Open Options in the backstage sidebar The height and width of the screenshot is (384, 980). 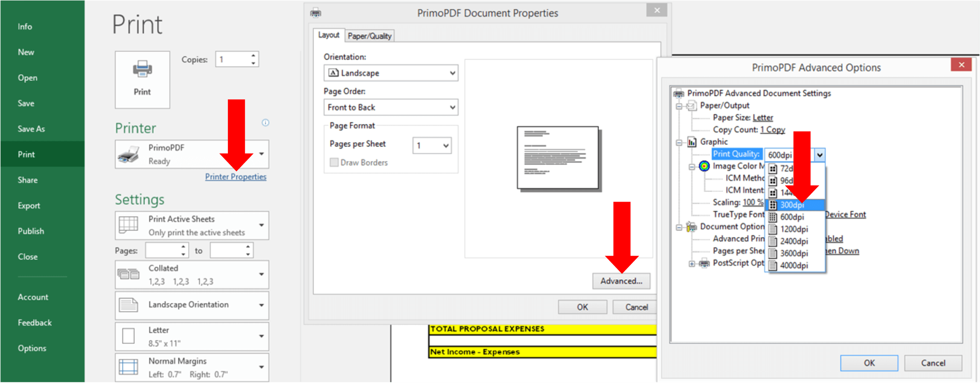coord(32,348)
